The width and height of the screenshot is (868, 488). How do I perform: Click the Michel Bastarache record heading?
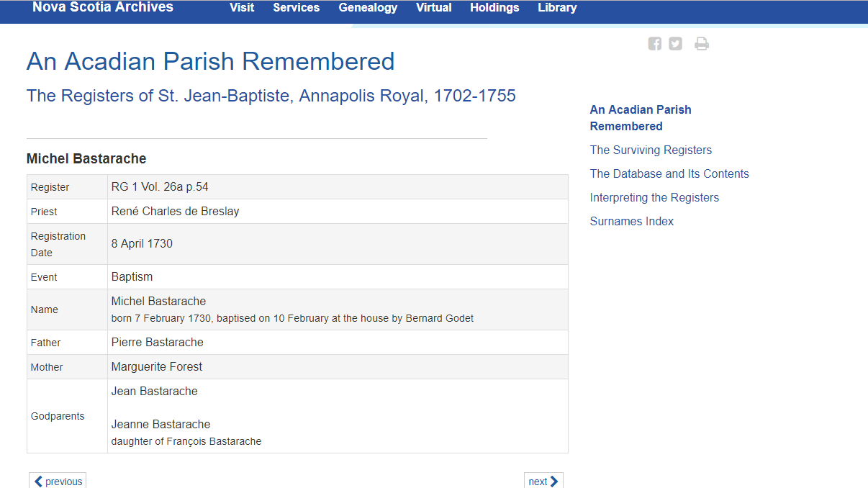point(86,159)
